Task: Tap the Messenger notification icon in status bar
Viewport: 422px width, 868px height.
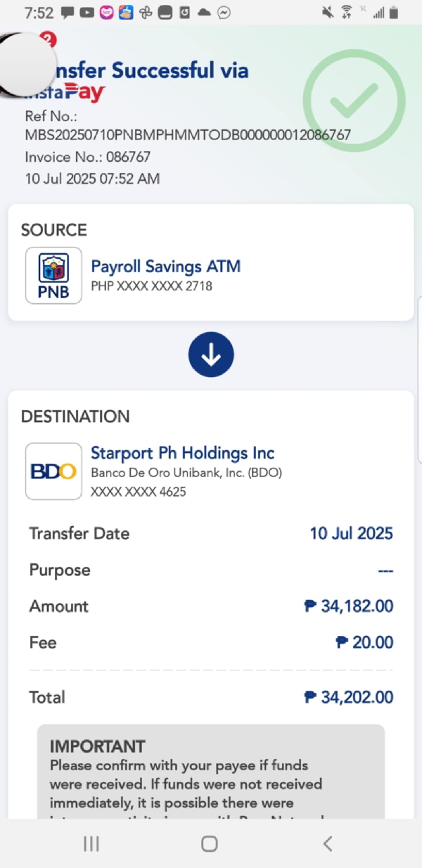Action: point(224,13)
